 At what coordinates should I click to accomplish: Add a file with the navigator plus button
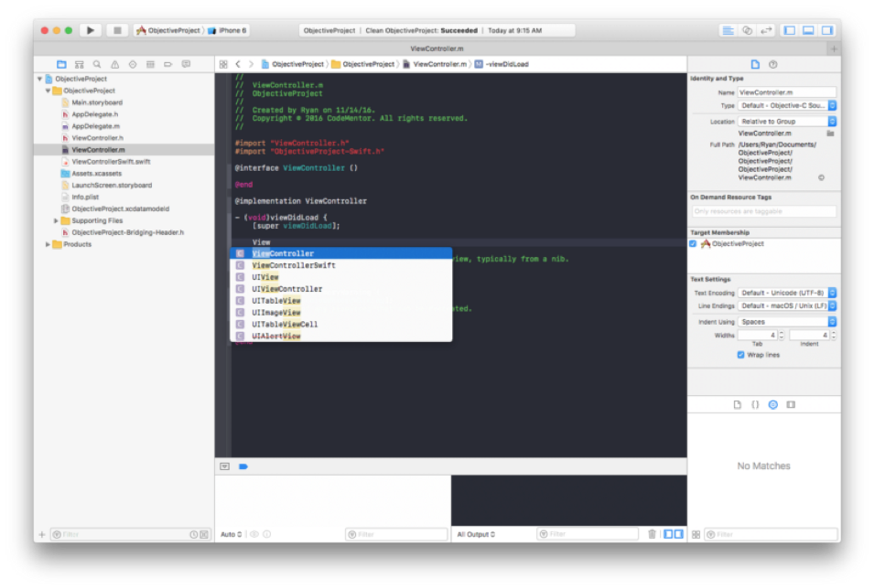click(42, 535)
